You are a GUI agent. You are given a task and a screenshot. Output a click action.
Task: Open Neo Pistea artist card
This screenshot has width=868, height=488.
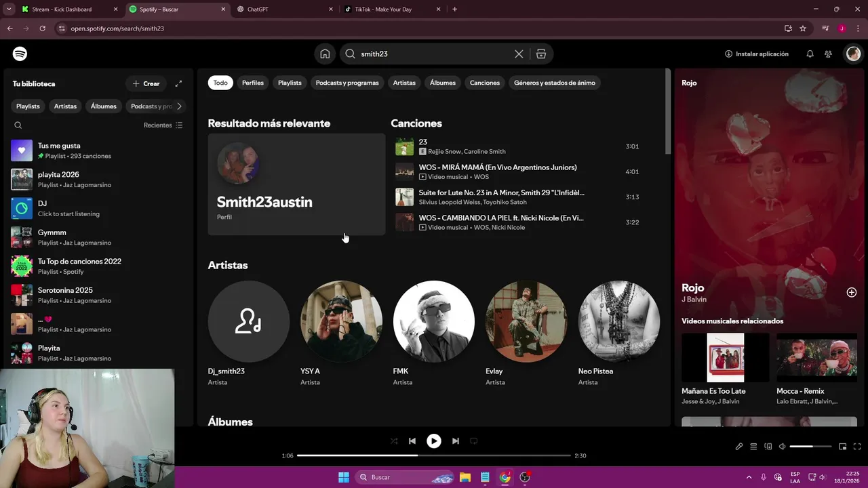coord(618,333)
